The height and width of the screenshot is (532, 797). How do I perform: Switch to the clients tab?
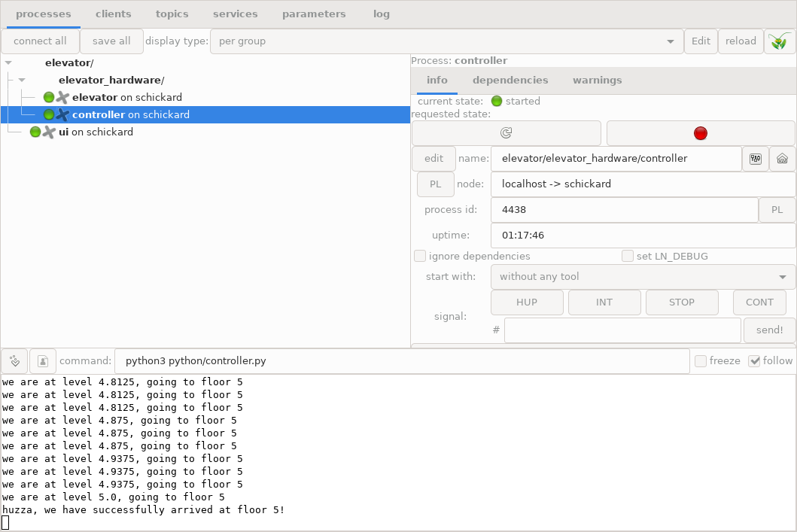pyautogui.click(x=114, y=14)
